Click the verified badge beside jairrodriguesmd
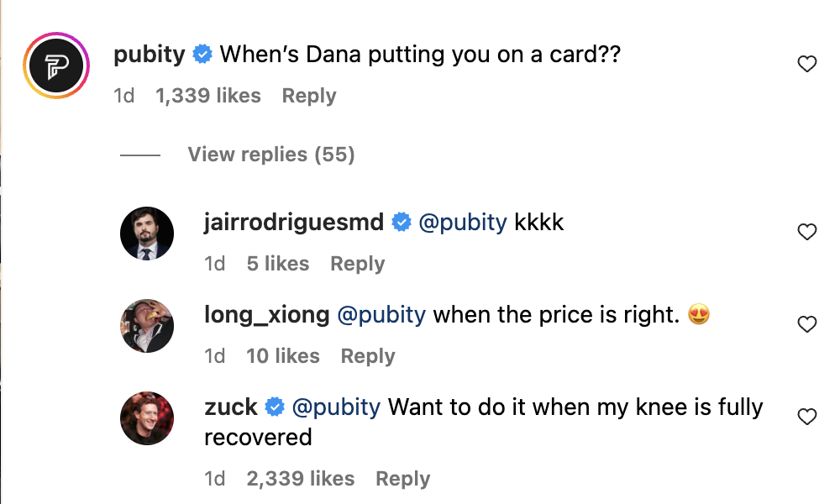Image resolution: width=840 pixels, height=504 pixels. click(402, 223)
